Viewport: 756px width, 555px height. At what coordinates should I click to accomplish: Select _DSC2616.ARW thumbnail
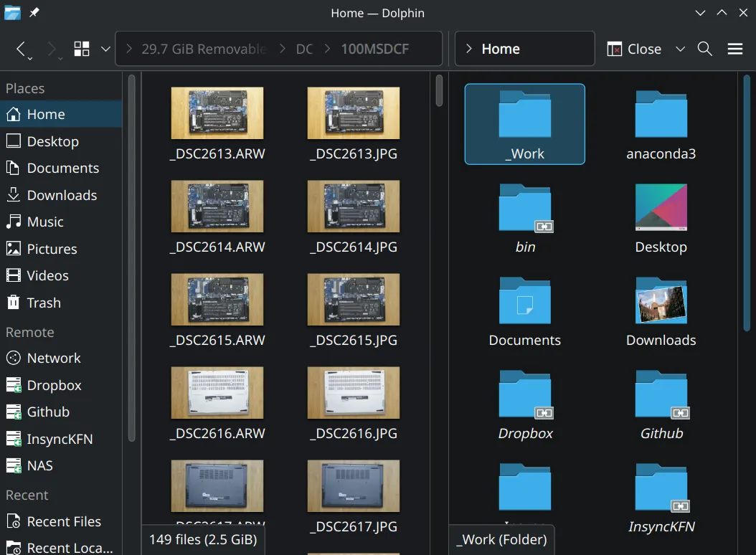tap(217, 392)
